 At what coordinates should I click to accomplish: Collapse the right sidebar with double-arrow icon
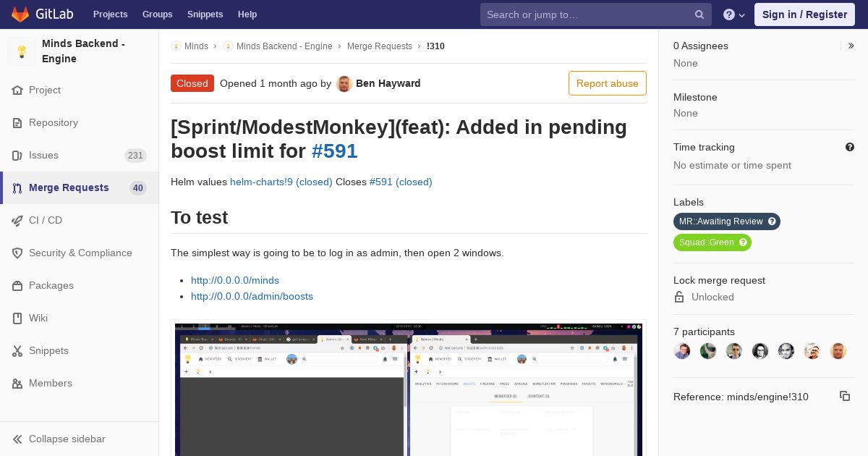point(851,46)
